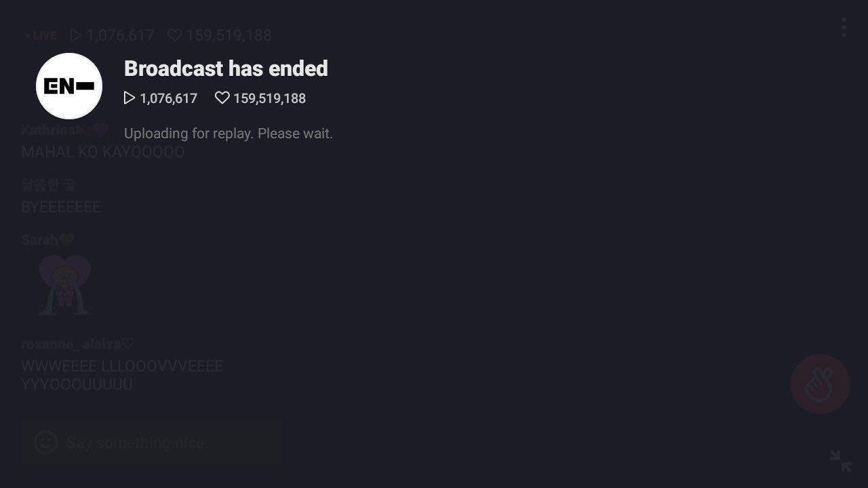
Task: Tap the heart icon next to 159,519,188 under title
Action: tap(222, 98)
